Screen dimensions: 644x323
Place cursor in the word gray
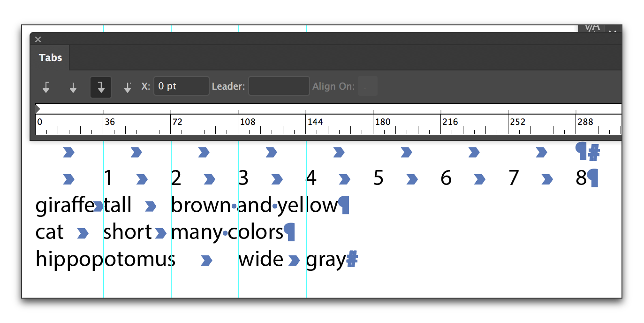pyautogui.click(x=326, y=260)
